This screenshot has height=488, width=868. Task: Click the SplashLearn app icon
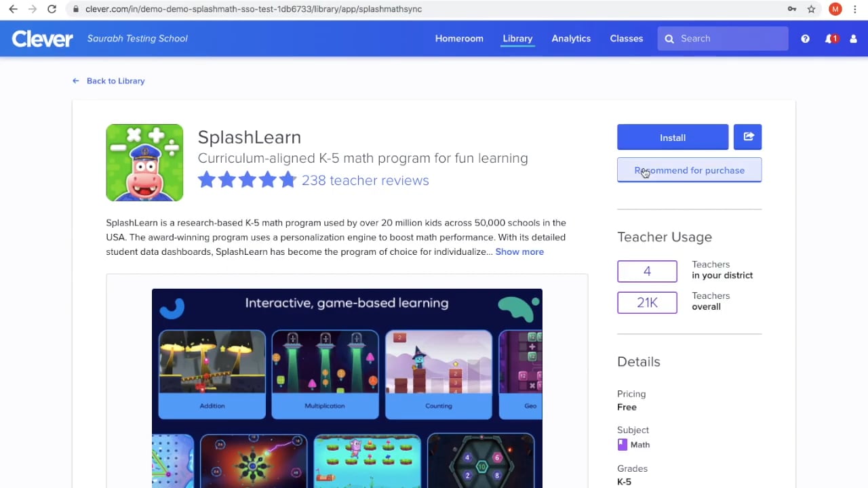(144, 163)
